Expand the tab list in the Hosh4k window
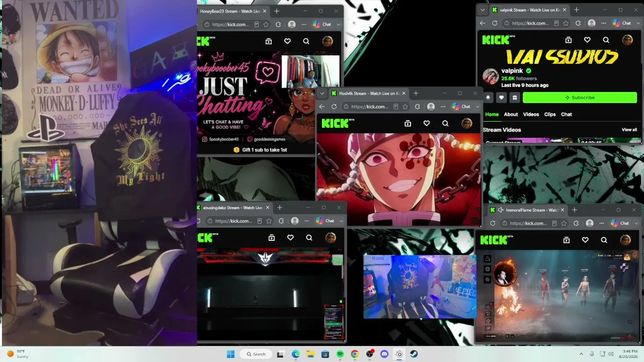The height and width of the screenshot is (362, 644). [322, 93]
